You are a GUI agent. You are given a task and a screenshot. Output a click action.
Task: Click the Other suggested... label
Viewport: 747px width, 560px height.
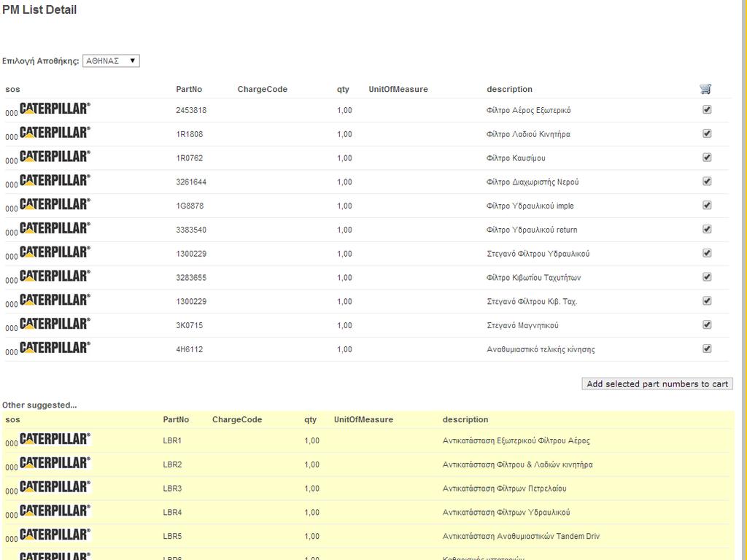click(x=39, y=405)
